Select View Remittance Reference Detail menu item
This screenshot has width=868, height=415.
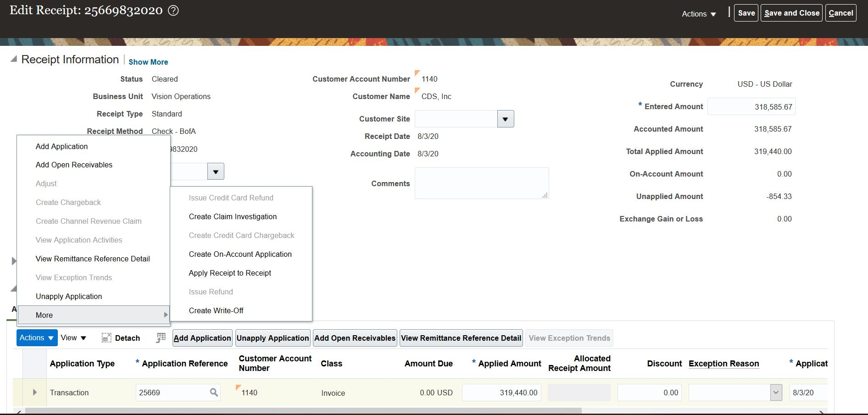click(93, 259)
